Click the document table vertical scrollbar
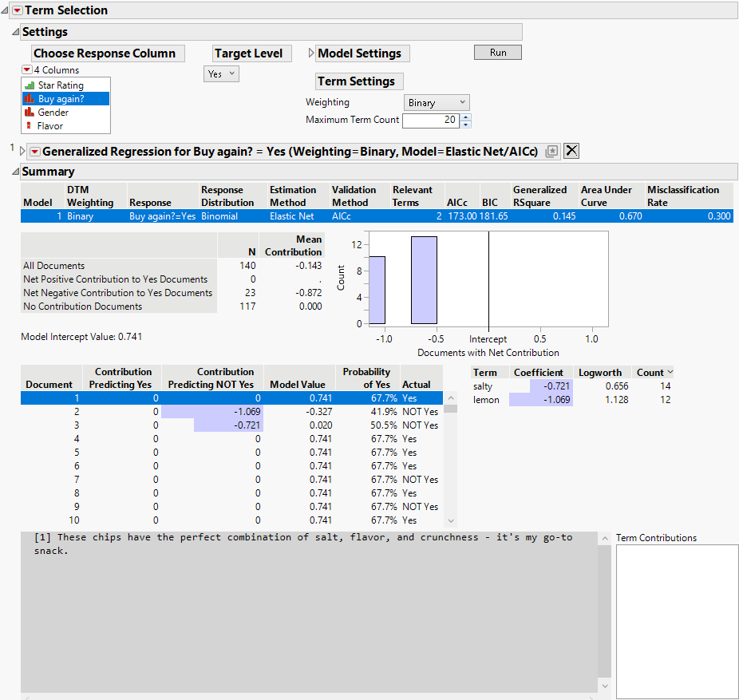 coord(451,463)
